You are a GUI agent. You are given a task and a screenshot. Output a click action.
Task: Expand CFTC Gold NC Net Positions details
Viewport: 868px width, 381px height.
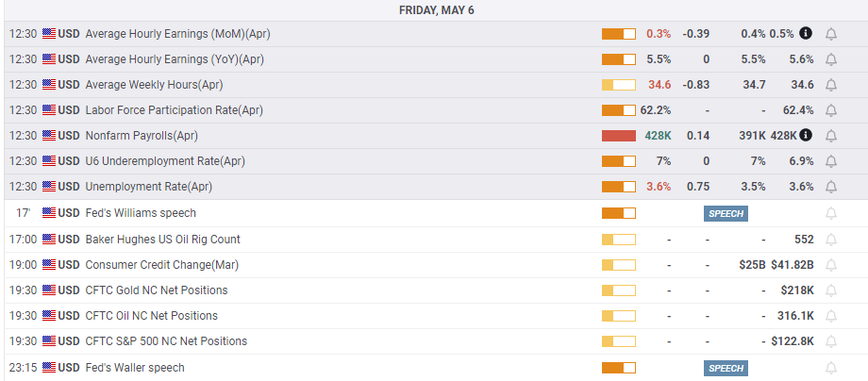click(156, 290)
